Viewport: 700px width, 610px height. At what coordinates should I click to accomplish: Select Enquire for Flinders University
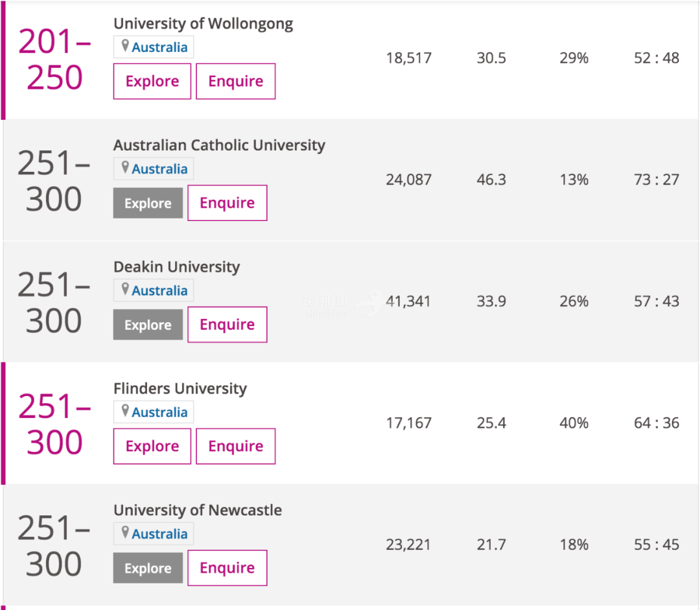[236, 446]
